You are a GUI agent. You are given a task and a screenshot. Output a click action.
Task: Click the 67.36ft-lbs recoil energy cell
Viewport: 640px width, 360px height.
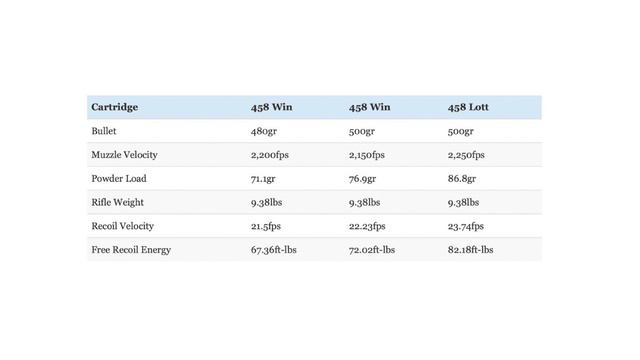coord(273,250)
